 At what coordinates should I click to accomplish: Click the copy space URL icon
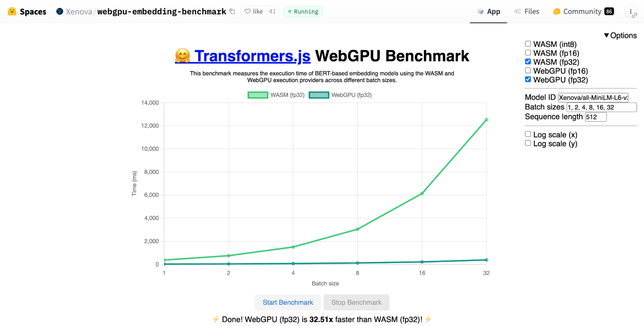(x=232, y=11)
